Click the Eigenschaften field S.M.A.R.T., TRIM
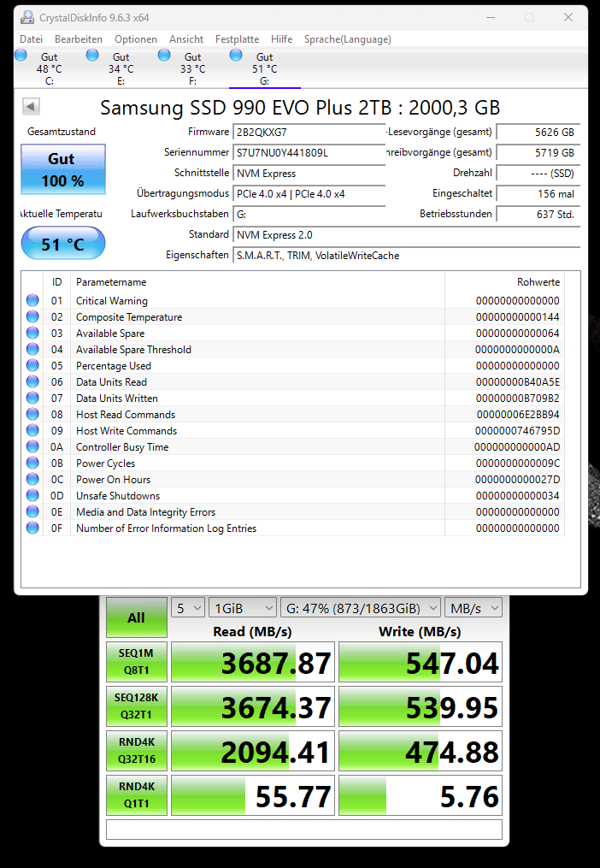 (x=406, y=255)
